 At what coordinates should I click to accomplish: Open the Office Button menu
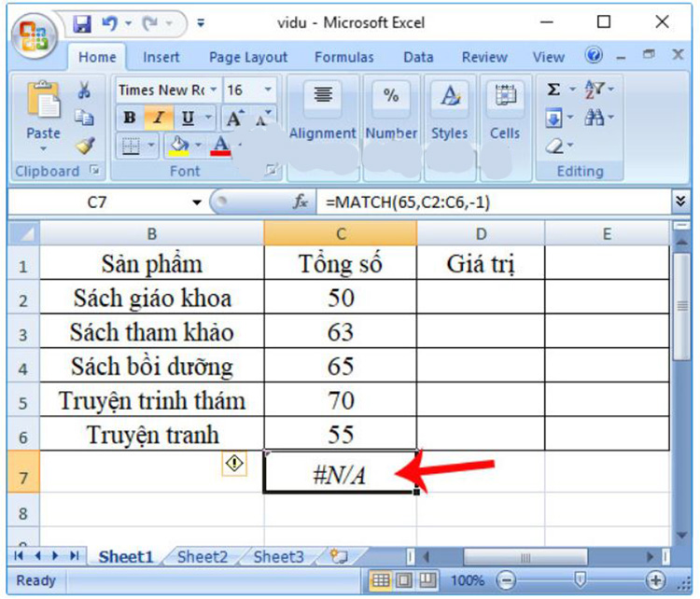(35, 36)
